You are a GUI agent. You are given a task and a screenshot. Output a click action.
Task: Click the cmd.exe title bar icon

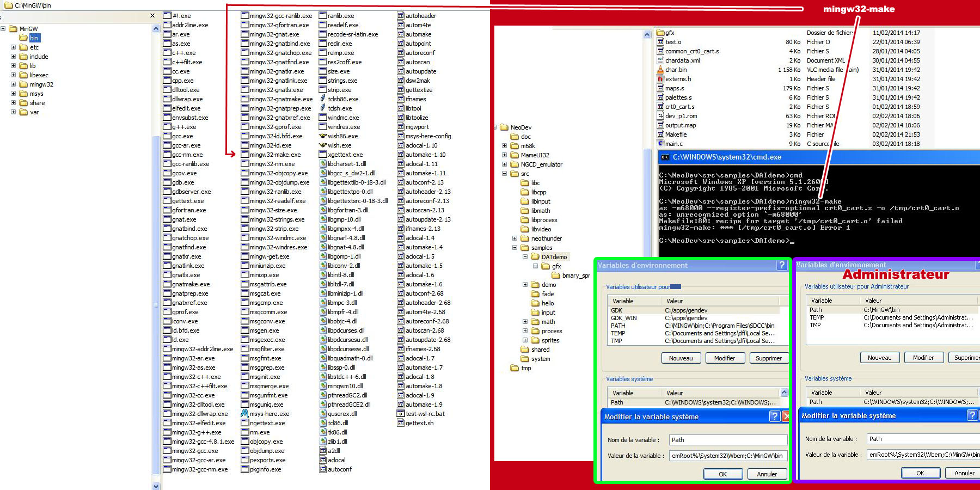tap(665, 157)
